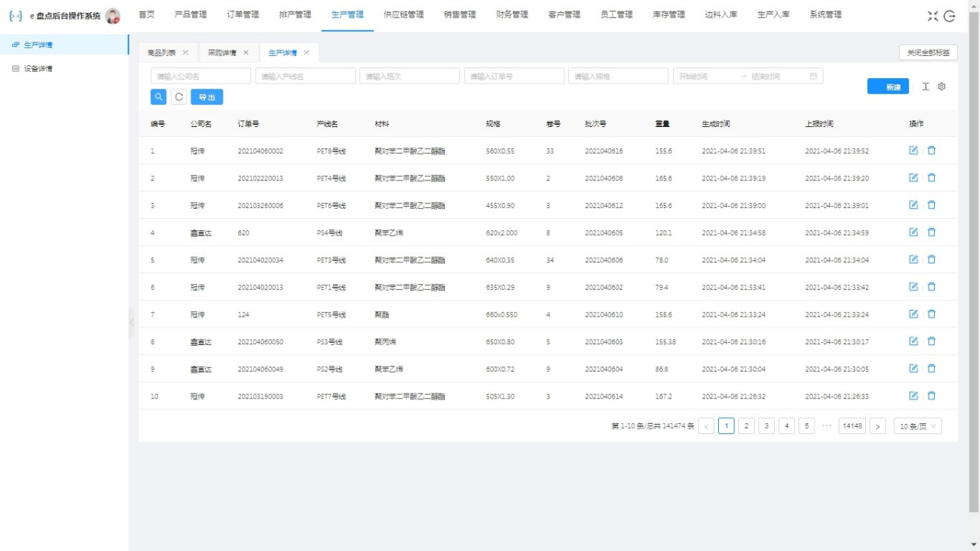Viewport: 980px width, 551px height.
Task: Delete record 4 using its trash icon
Action: (931, 232)
